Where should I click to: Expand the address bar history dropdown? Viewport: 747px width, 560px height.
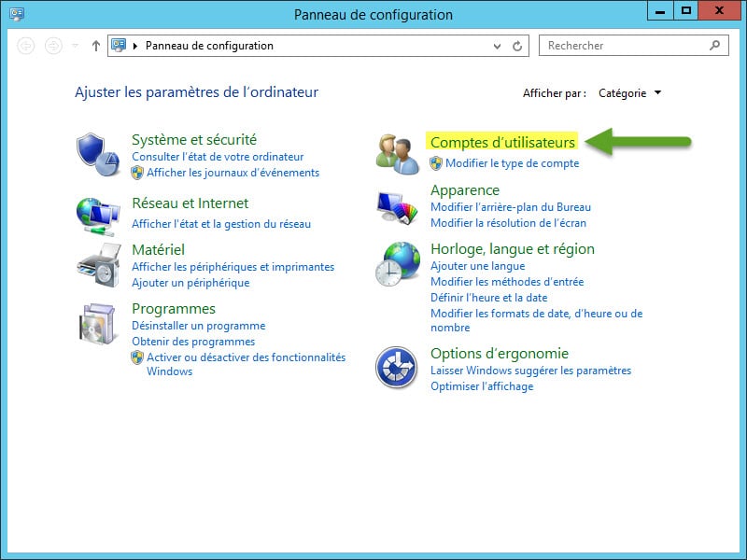coord(497,46)
